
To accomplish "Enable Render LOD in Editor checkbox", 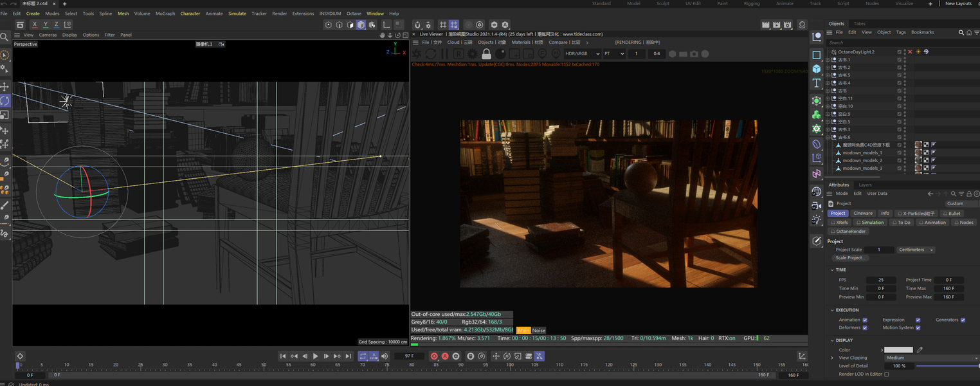I will [887, 374].
